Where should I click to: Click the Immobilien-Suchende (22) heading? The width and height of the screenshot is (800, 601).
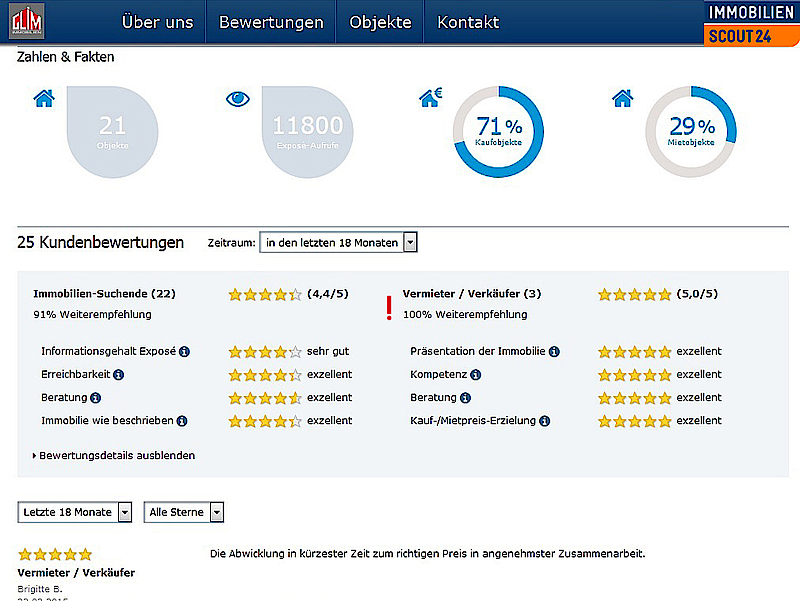[x=104, y=294]
